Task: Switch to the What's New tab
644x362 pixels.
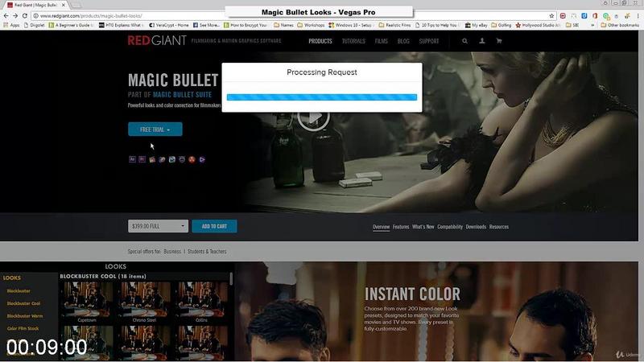Action: point(423,227)
